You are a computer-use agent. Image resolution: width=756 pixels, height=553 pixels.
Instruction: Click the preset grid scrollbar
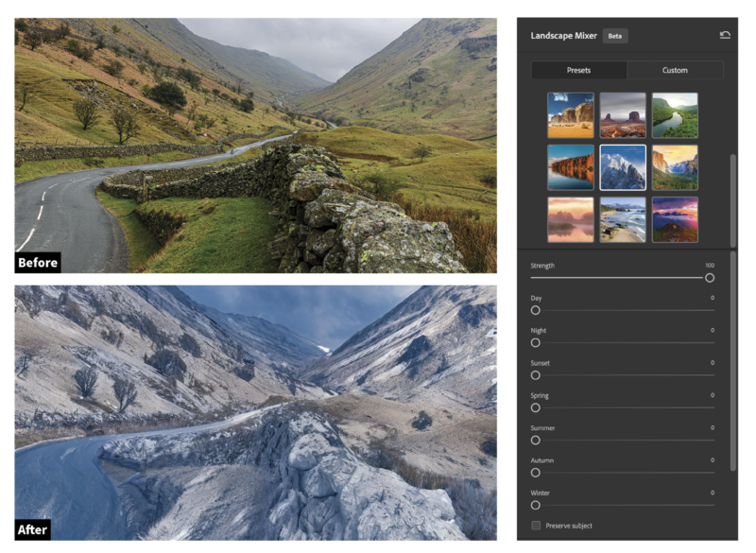(733, 200)
